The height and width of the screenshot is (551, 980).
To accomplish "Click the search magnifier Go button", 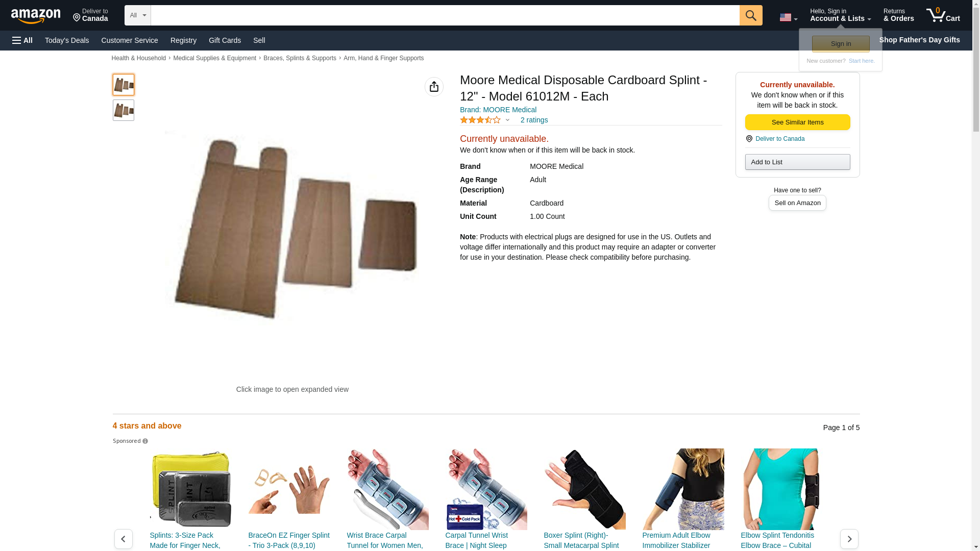I will (751, 15).
